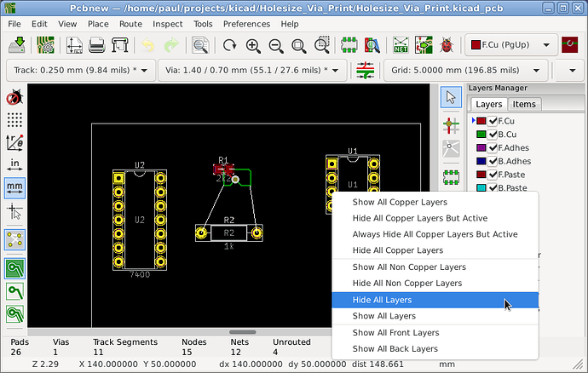
Task: Switch units to millimeters
Action: (x=14, y=188)
